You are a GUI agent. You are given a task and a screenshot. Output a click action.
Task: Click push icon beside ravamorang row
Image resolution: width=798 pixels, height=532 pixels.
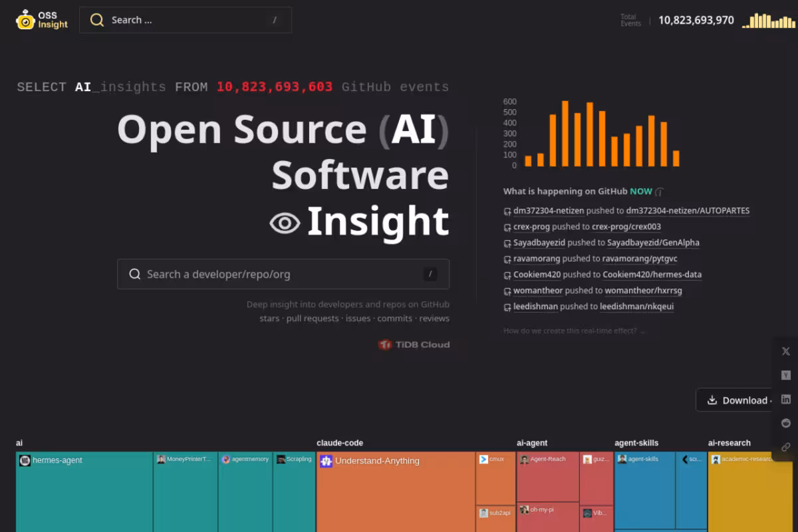tap(507, 259)
